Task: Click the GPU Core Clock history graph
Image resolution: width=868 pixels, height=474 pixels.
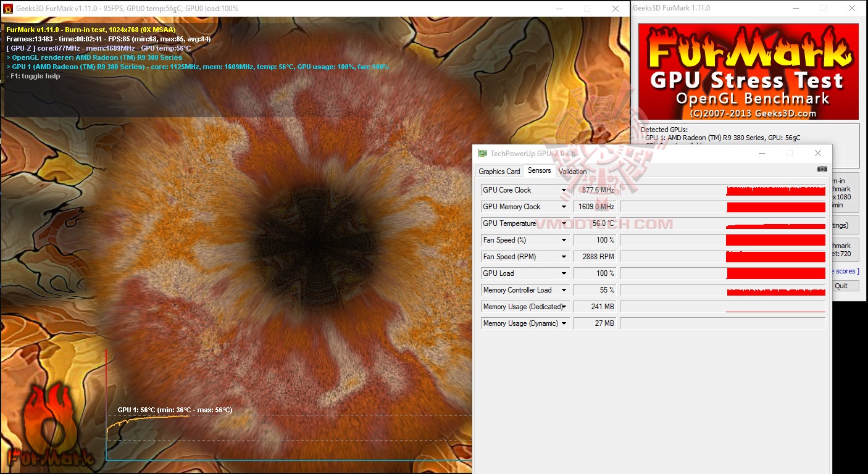Action: (723, 190)
